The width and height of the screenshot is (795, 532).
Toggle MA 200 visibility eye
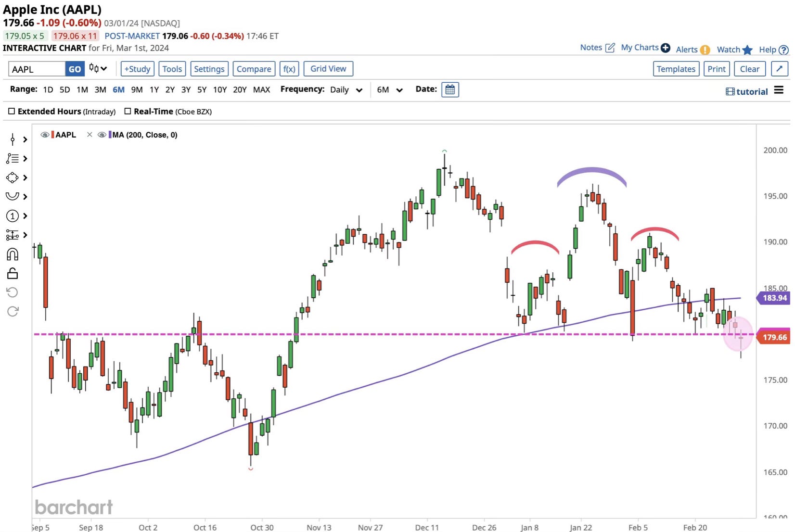coord(102,135)
